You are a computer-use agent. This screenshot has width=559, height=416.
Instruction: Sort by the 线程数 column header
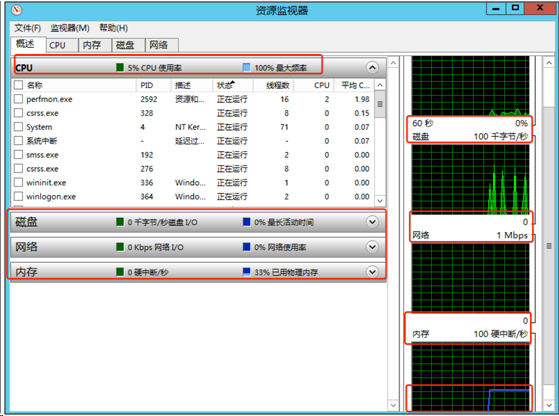273,85
